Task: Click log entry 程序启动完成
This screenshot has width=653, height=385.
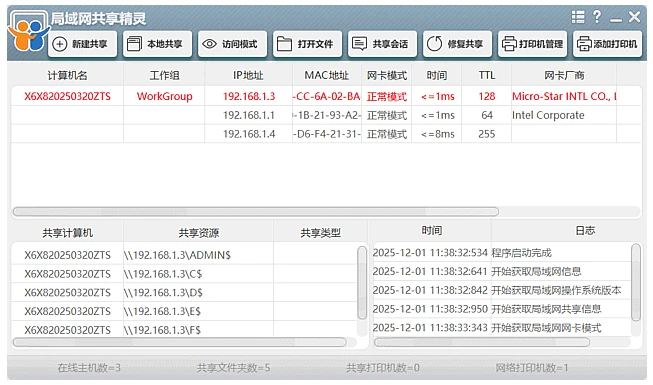Action: click(521, 253)
